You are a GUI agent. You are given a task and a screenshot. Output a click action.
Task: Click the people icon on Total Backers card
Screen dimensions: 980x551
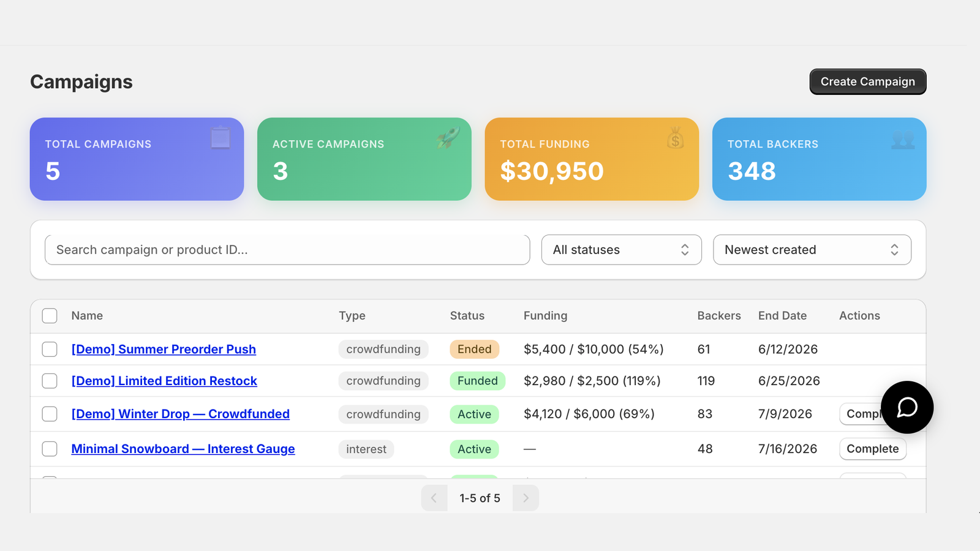click(903, 139)
